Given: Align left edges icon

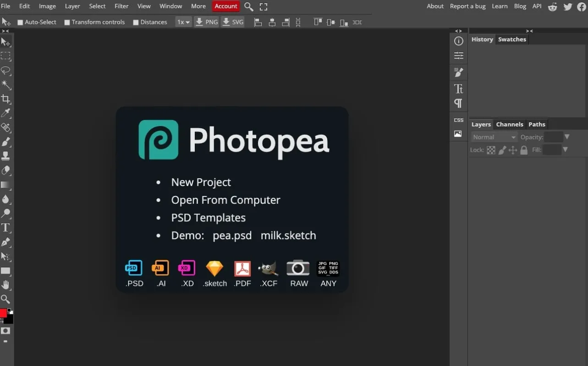Looking at the screenshot, I should coord(258,22).
